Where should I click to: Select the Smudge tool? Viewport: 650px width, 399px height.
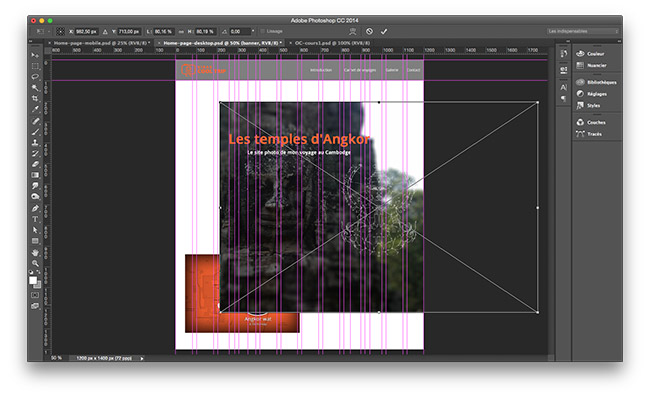tap(35, 186)
